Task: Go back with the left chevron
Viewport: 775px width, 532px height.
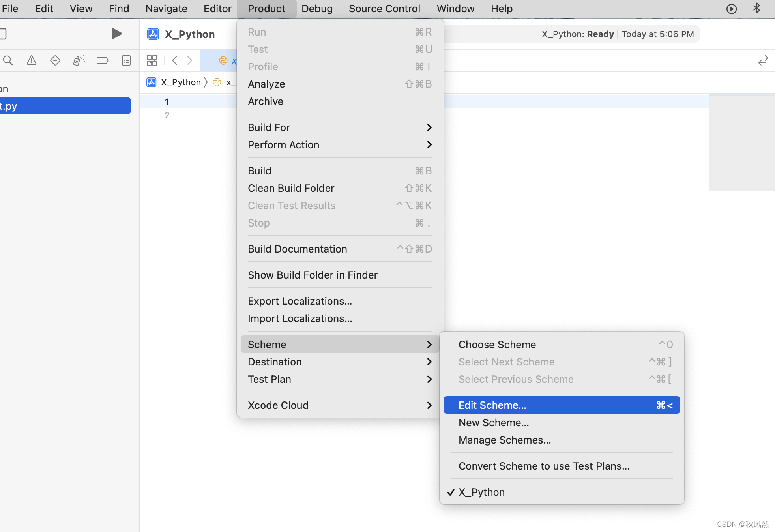Action: pos(175,60)
